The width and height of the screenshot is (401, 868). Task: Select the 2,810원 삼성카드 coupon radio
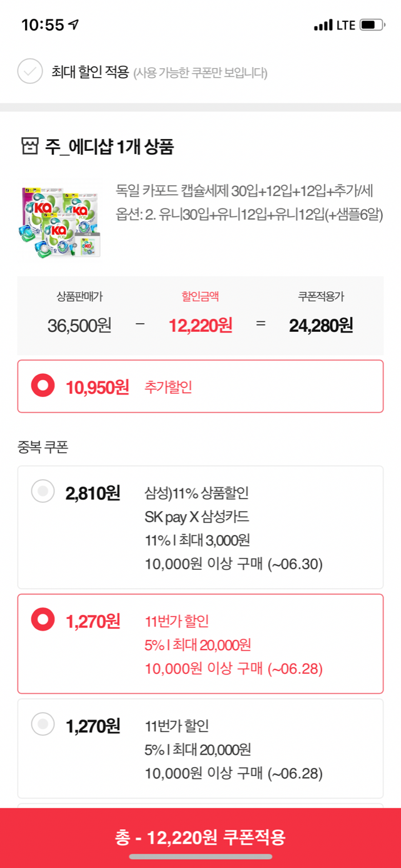43,491
